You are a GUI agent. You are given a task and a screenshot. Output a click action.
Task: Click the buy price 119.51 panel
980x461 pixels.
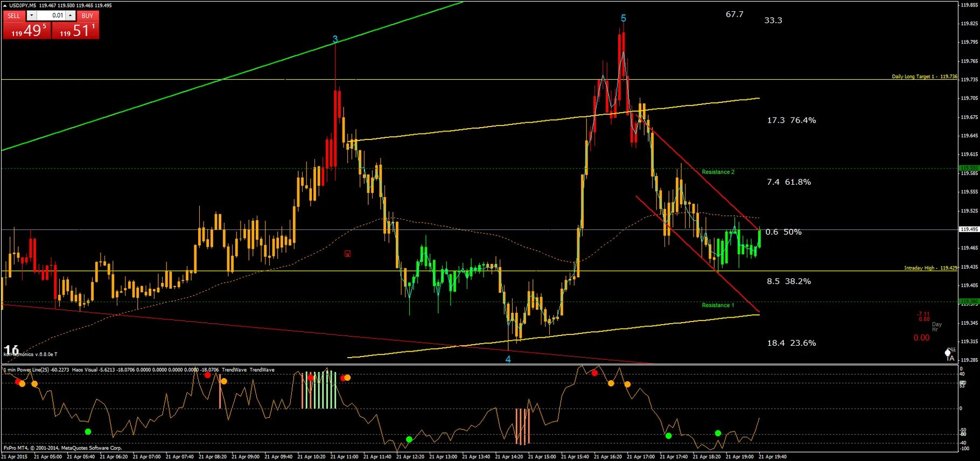pos(75,30)
